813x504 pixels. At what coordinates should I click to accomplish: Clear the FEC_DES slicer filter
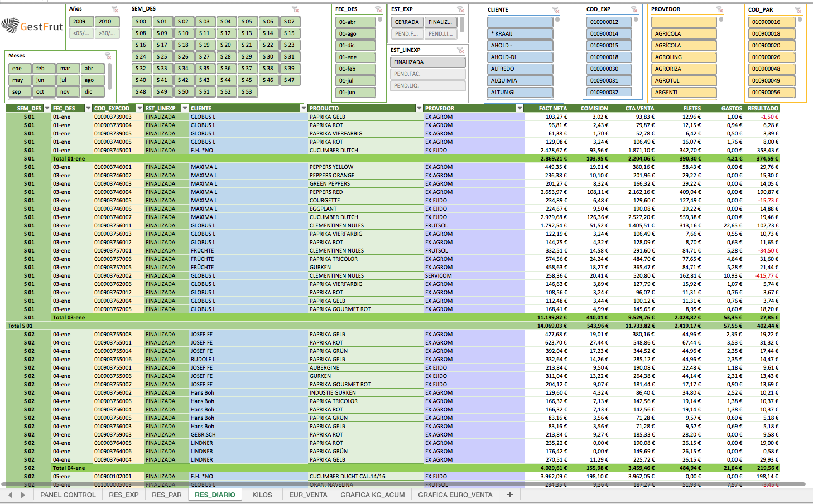pos(378,9)
